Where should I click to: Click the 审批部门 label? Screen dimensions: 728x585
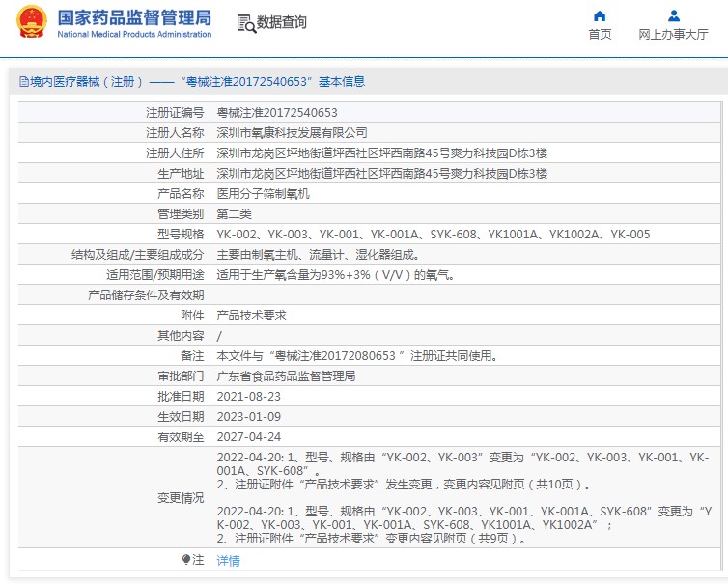tap(182, 376)
